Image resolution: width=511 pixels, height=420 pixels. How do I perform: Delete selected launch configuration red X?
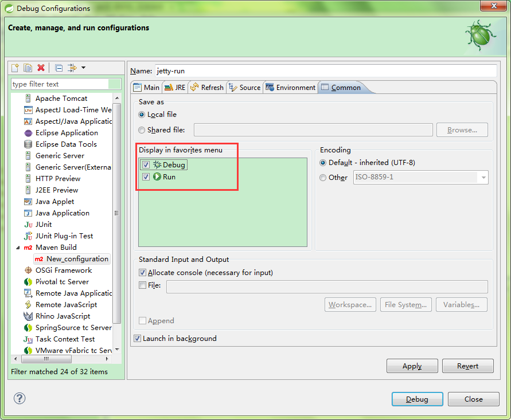pos(41,68)
